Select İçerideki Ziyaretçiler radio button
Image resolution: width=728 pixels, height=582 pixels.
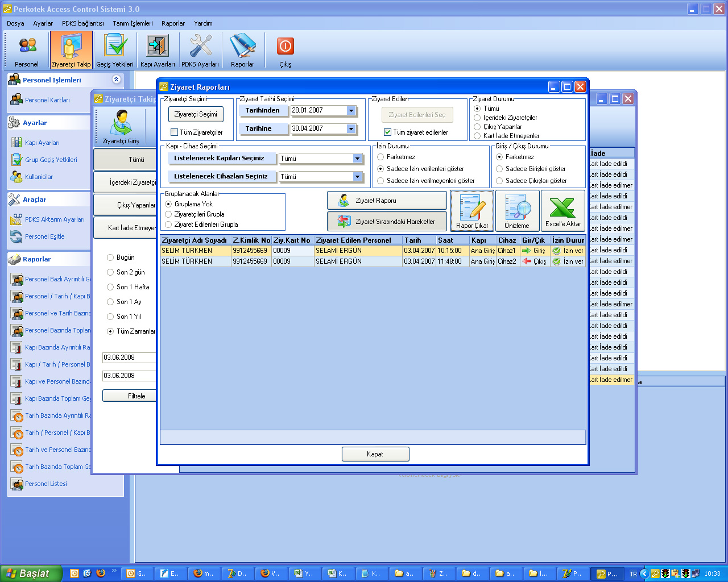pos(477,118)
